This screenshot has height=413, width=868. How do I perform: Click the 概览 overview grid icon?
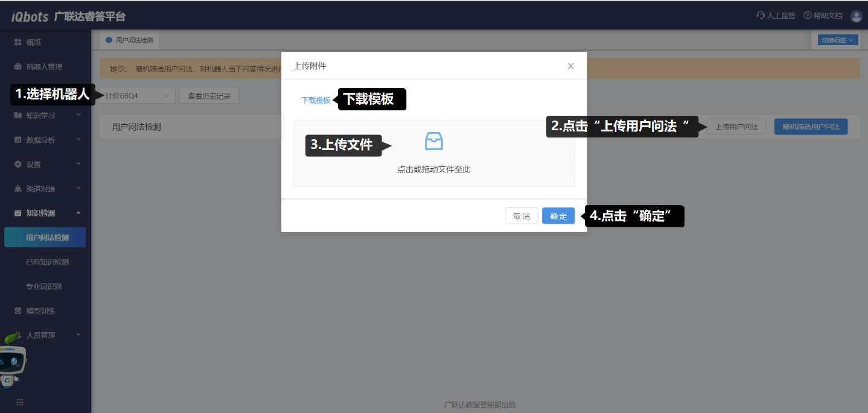(x=18, y=42)
